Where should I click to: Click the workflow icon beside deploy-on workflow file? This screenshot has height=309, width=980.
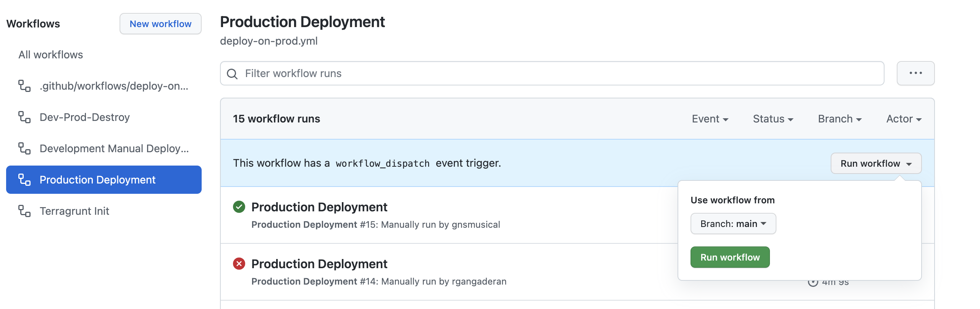[x=24, y=86]
